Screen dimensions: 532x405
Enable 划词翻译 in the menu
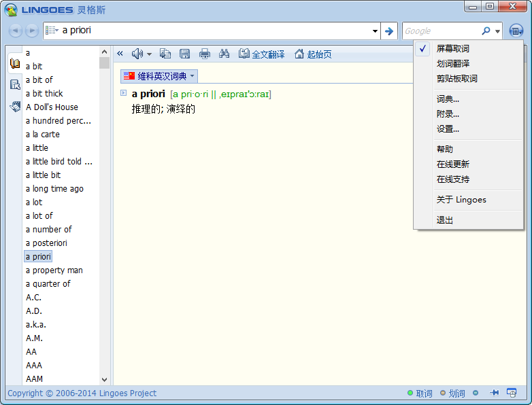pos(468,63)
